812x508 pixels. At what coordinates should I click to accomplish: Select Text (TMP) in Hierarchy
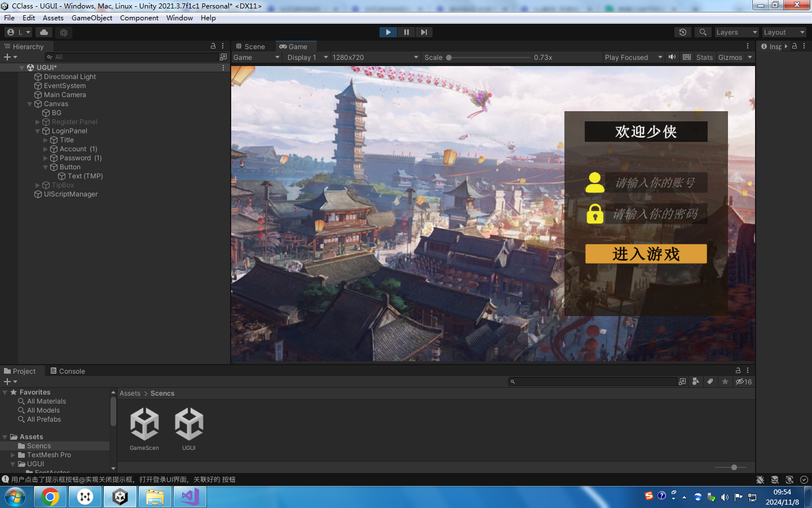pos(85,176)
